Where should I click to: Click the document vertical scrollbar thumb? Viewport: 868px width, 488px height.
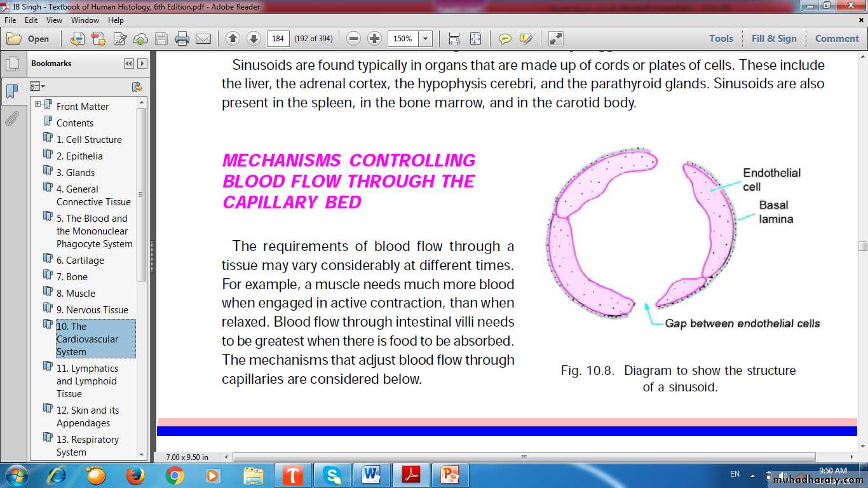[862, 246]
